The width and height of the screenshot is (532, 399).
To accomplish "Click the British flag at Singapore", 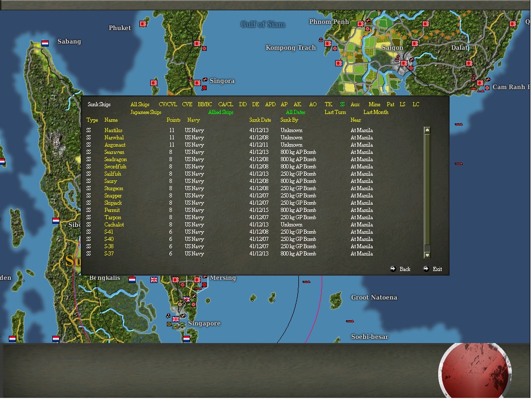I will pyautogui.click(x=176, y=319).
